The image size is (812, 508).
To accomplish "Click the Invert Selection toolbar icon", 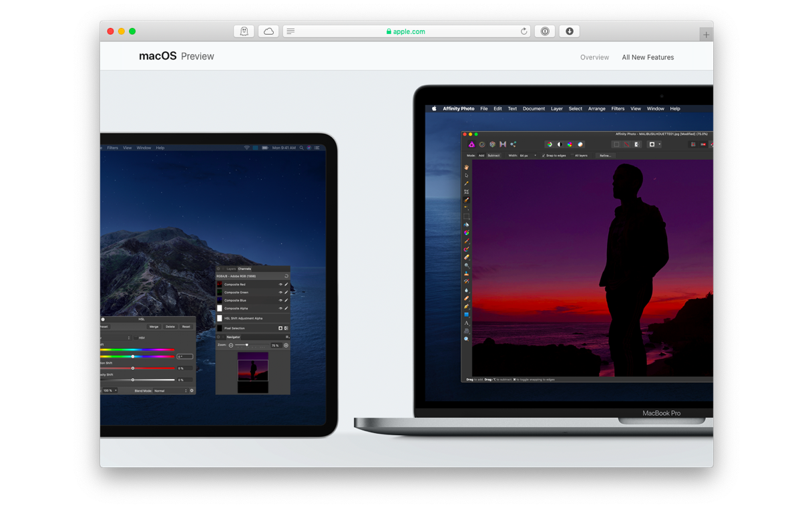I will click(x=637, y=144).
